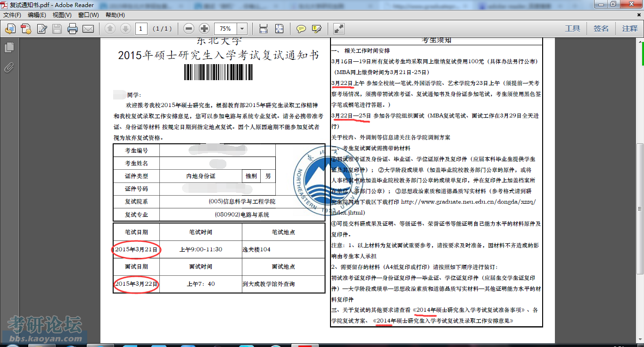Click the 考生姓名 label cell
The height and width of the screenshot is (347, 644).
(x=136, y=163)
